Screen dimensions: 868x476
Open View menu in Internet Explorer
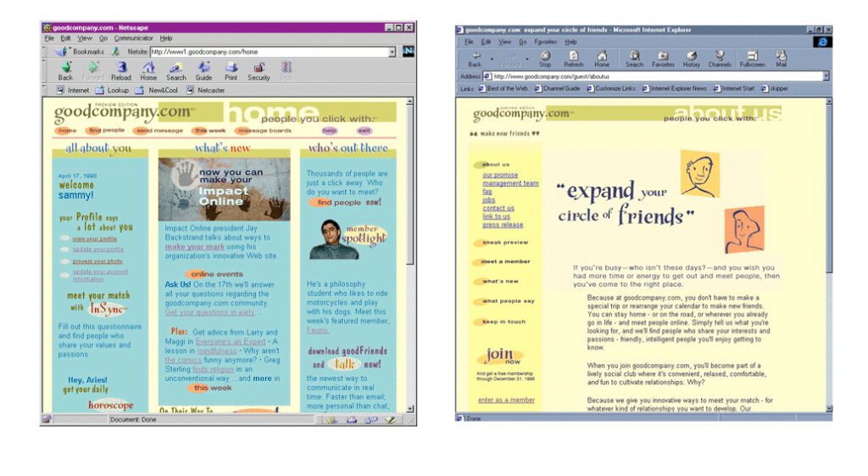[x=505, y=42]
